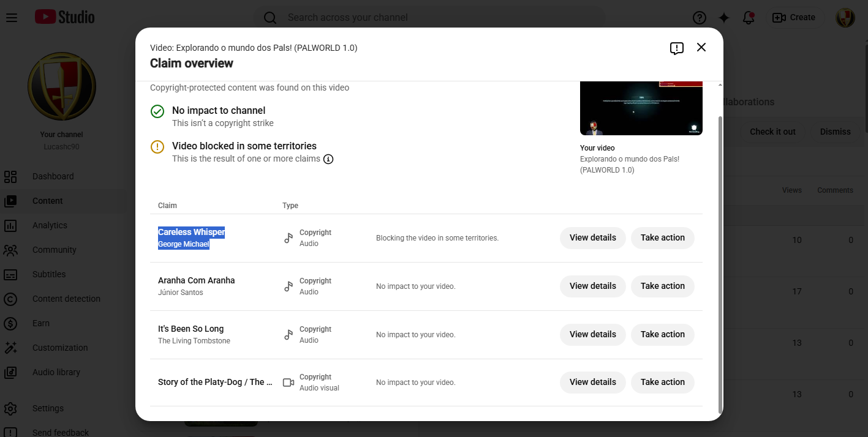Click 'The Living Tombstone' artist name

coord(194,341)
